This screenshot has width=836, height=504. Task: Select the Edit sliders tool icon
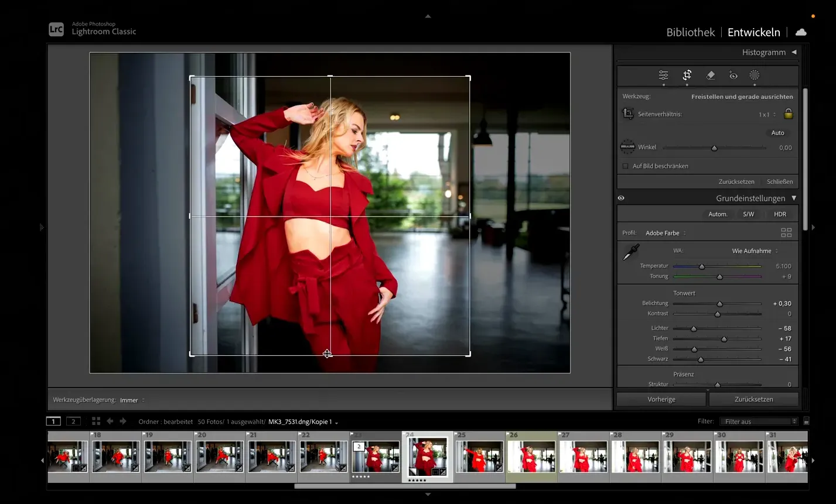click(663, 76)
